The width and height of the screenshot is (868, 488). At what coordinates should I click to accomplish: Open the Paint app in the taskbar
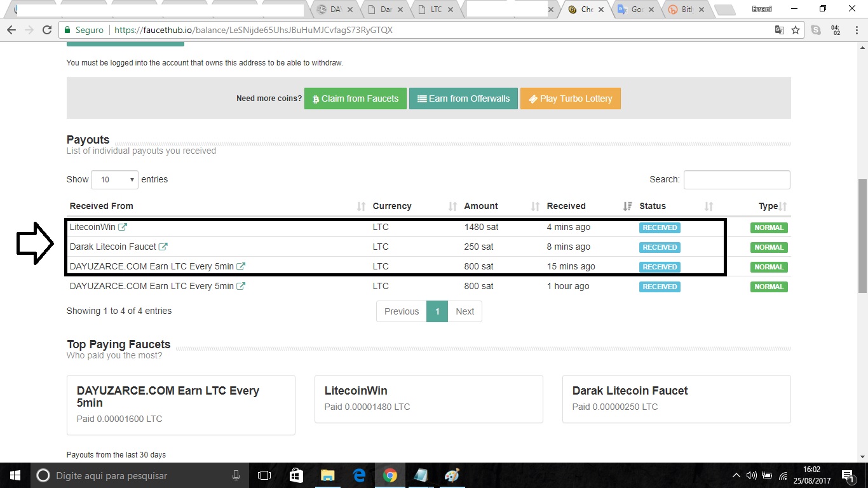point(452,475)
